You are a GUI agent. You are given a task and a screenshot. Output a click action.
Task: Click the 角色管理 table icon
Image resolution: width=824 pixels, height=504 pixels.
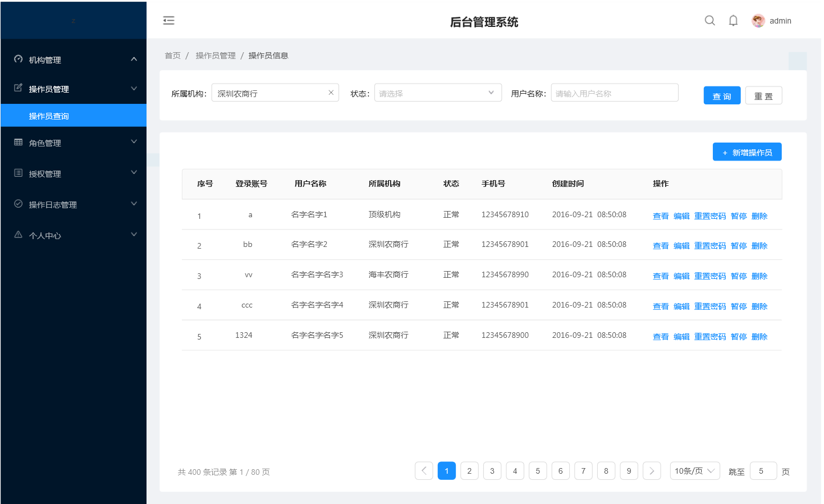tap(19, 142)
